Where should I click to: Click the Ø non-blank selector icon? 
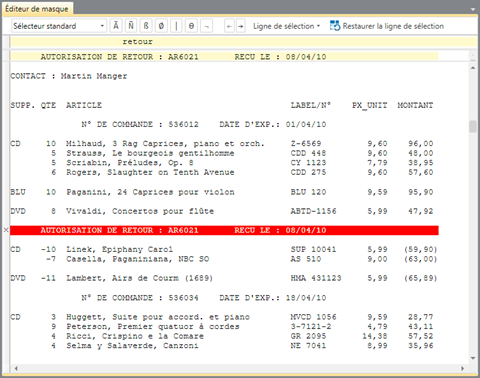click(161, 26)
